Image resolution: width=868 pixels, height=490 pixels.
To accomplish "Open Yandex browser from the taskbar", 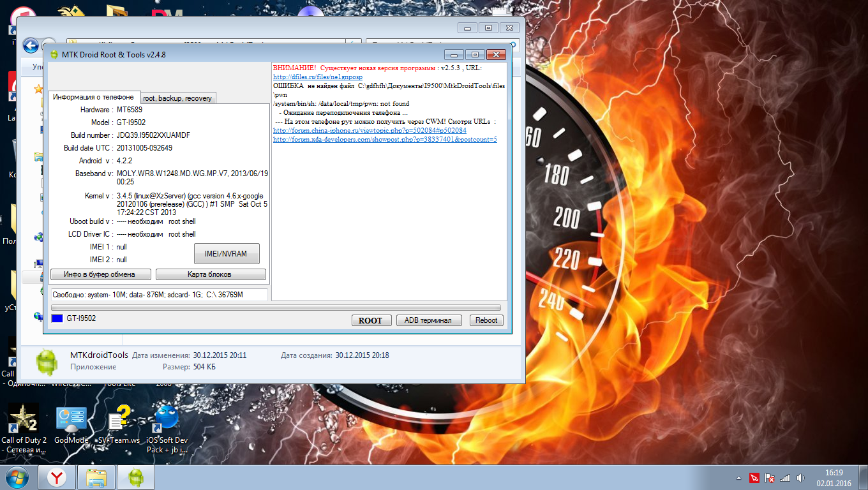I will (x=57, y=477).
